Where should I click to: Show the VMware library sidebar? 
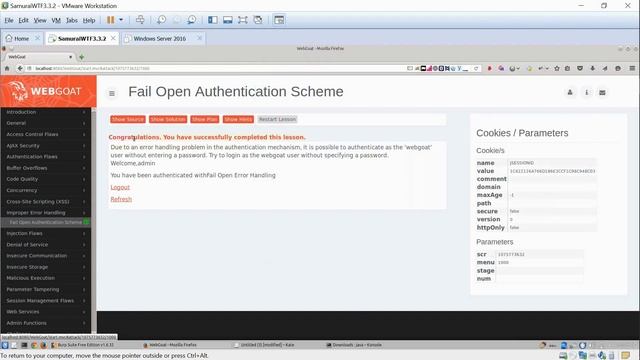(212, 20)
